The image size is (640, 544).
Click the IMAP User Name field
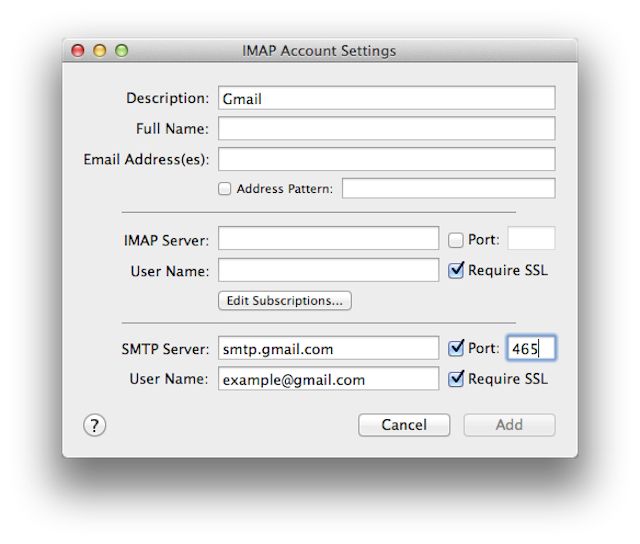tap(329, 270)
